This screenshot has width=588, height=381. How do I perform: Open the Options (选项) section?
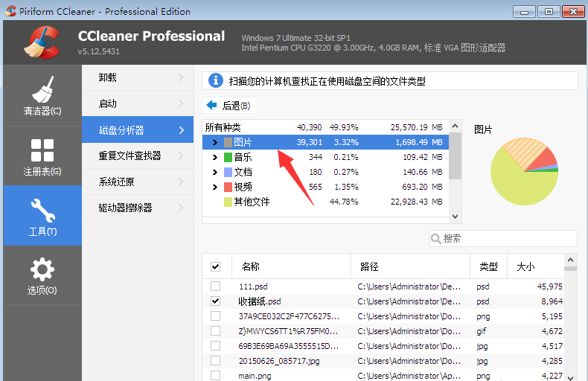pos(42,275)
